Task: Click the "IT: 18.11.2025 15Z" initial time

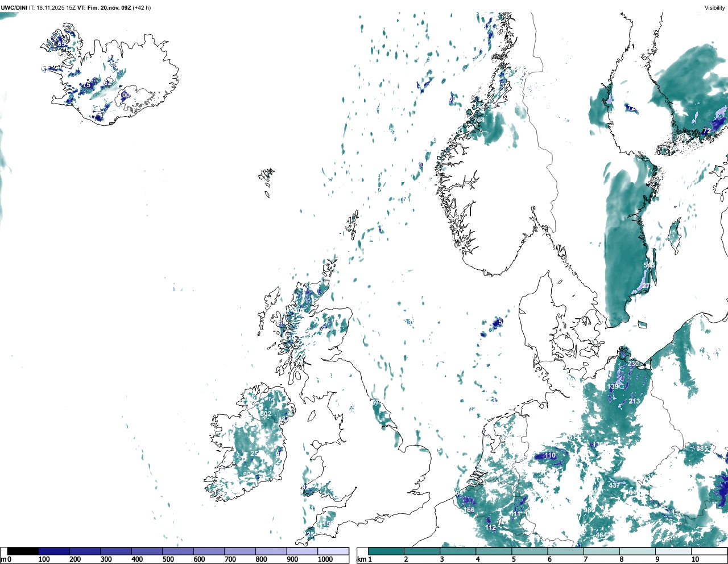Action: 52,8
